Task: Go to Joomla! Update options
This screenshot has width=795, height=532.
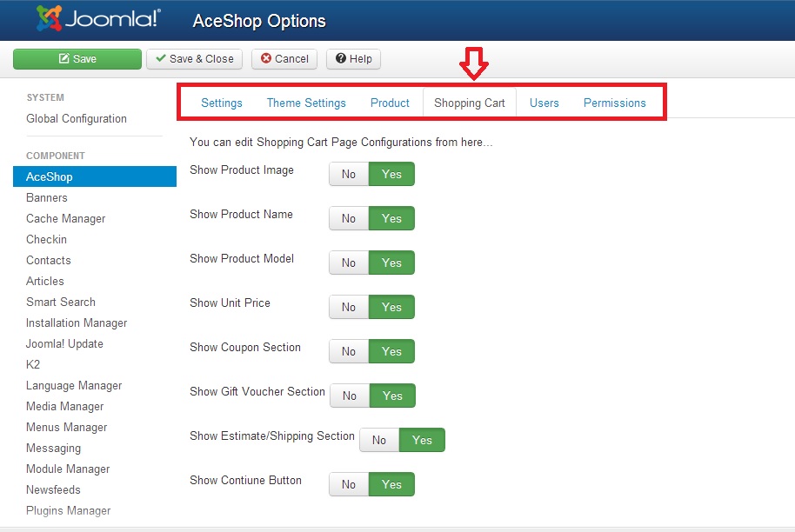Action: tap(64, 343)
